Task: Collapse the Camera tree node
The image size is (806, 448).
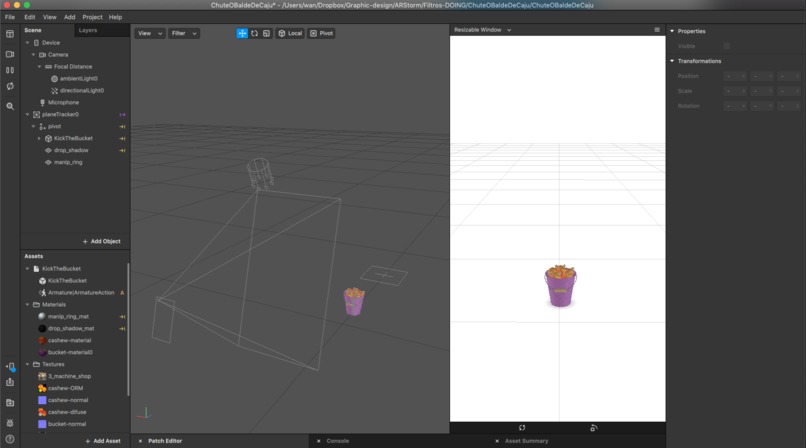Action: point(33,55)
